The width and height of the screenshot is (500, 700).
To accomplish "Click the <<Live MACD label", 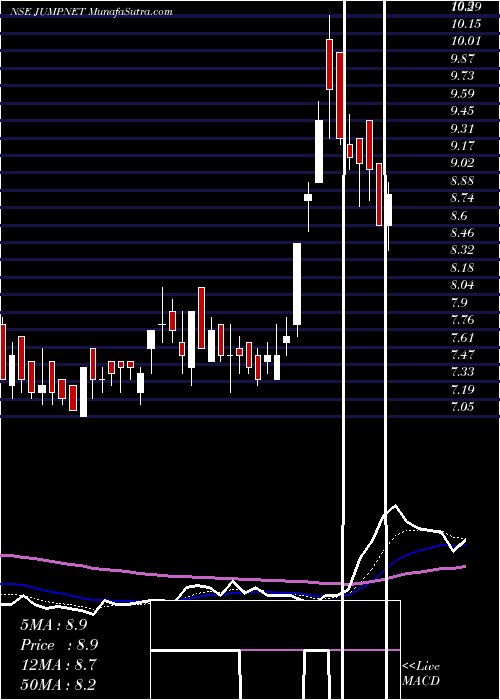I will [x=421, y=674].
